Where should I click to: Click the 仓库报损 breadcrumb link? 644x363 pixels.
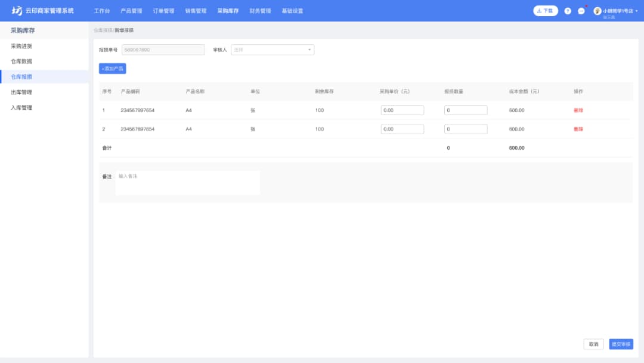(103, 30)
